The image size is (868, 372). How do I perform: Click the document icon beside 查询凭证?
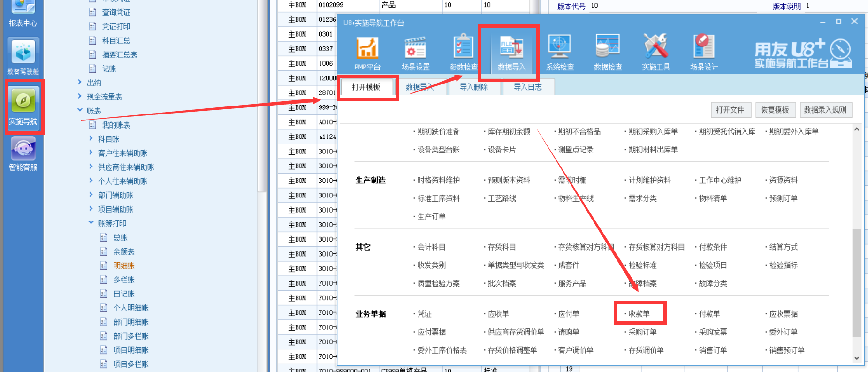[x=92, y=12]
